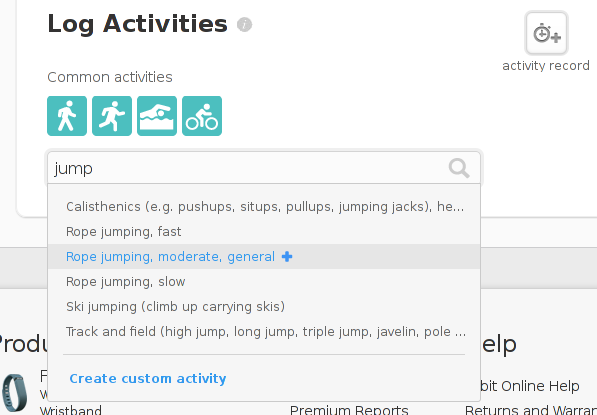
Task: Click the info icon beside Log Activities
Action: click(x=244, y=25)
